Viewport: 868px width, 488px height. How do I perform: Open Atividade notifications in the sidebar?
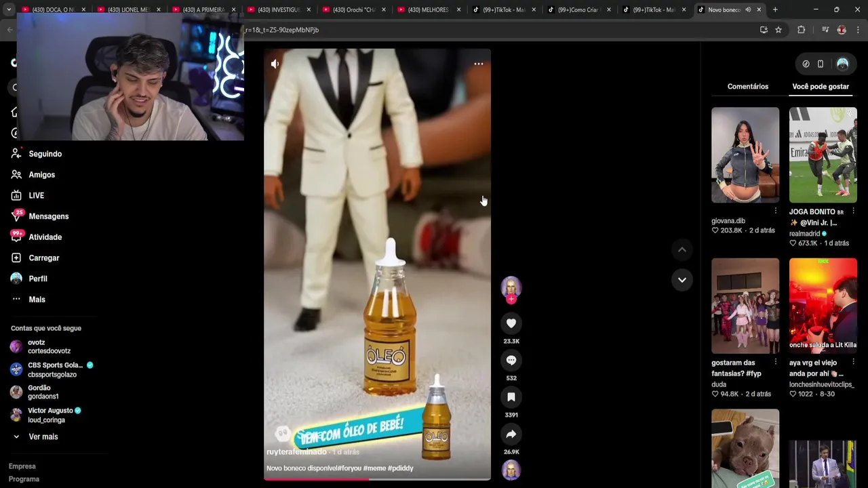click(45, 237)
